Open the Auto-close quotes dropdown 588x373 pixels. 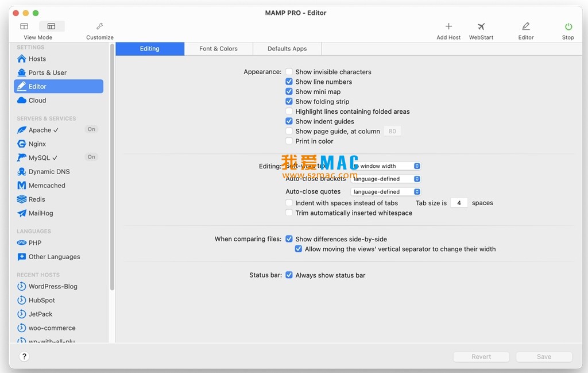click(x=385, y=192)
